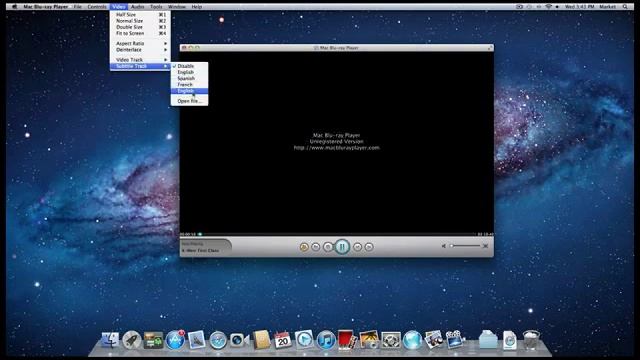This screenshot has width=640, height=360.
Task: Open the Window menu
Action: [x=177, y=7]
